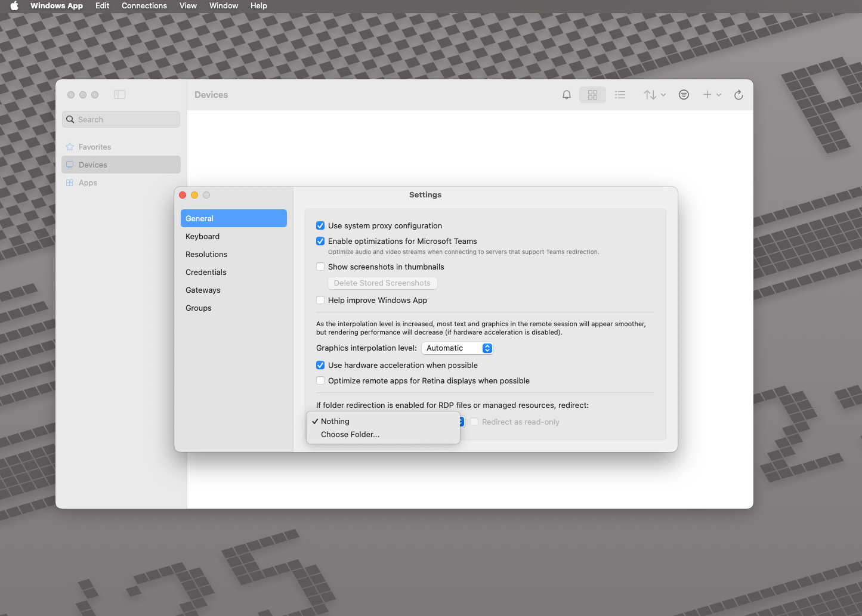Switch to list view in Devices toolbar
The image size is (862, 616).
(x=620, y=95)
